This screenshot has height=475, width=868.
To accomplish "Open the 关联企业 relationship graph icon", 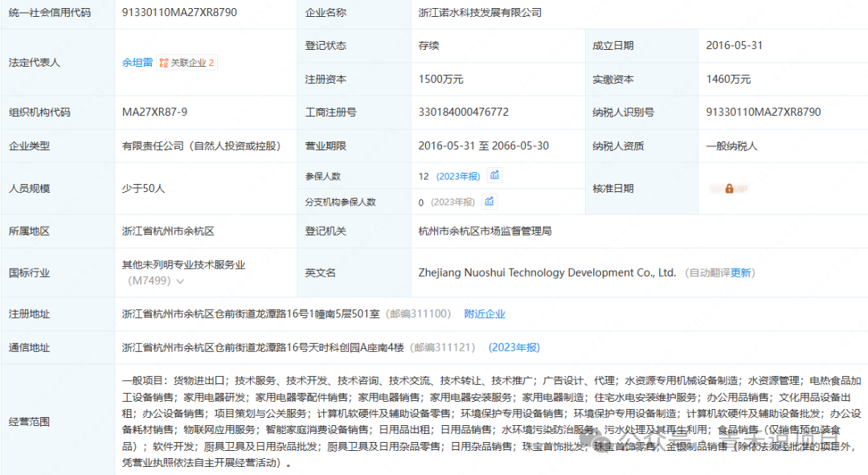I will [164, 62].
